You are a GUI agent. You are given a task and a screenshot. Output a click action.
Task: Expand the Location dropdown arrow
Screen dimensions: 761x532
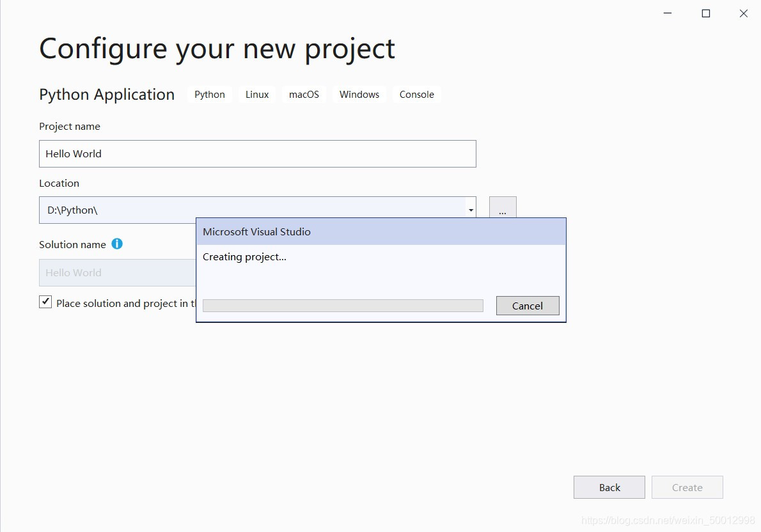tap(471, 210)
